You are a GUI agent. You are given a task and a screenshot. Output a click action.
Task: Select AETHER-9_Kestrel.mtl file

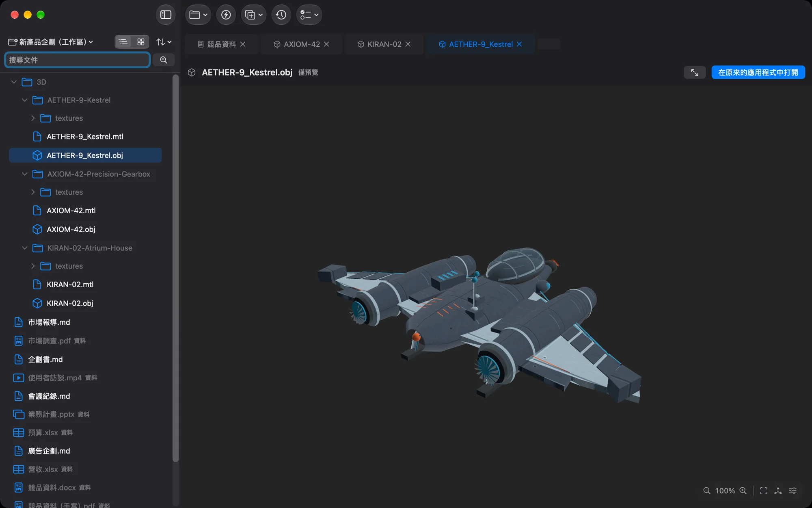pos(85,137)
